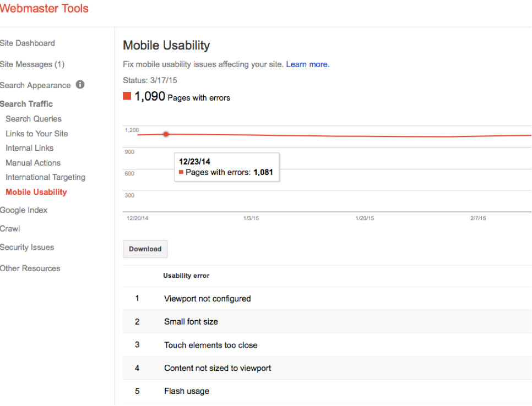
Task: Expand the Search Appearance section
Action: [x=35, y=85]
